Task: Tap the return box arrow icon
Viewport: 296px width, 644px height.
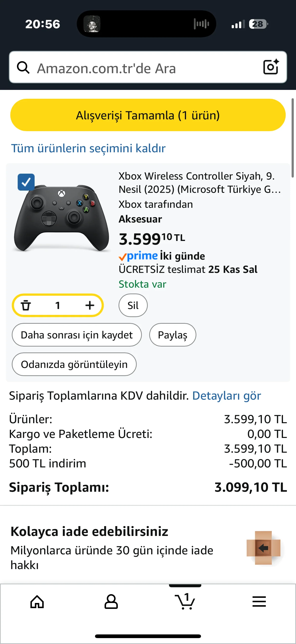Action: click(x=263, y=548)
